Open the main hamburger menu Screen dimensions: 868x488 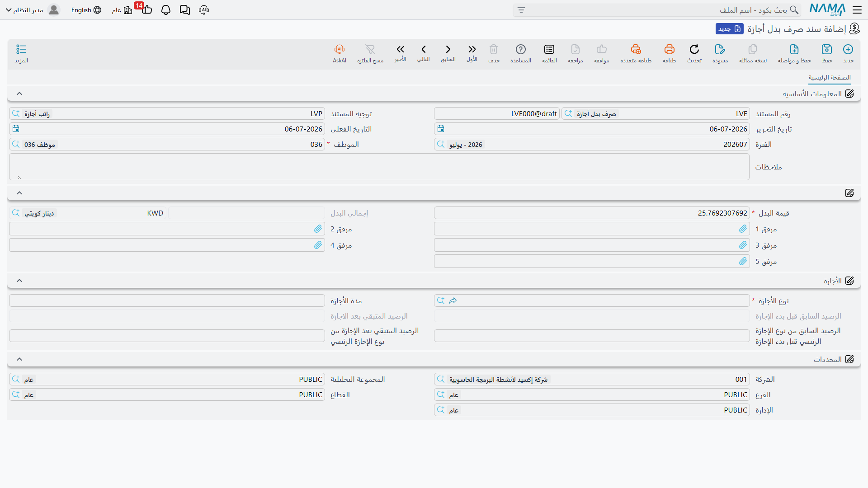pos(857,10)
